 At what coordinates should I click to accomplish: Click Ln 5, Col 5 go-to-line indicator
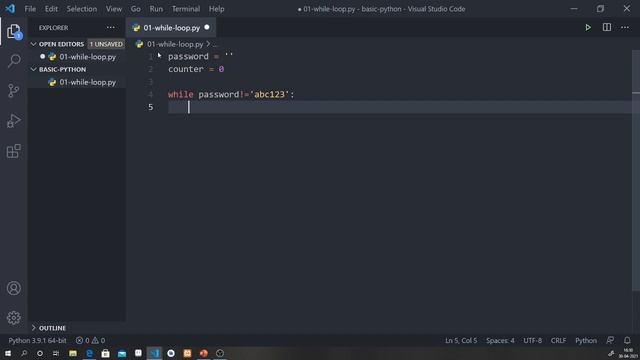point(461,340)
